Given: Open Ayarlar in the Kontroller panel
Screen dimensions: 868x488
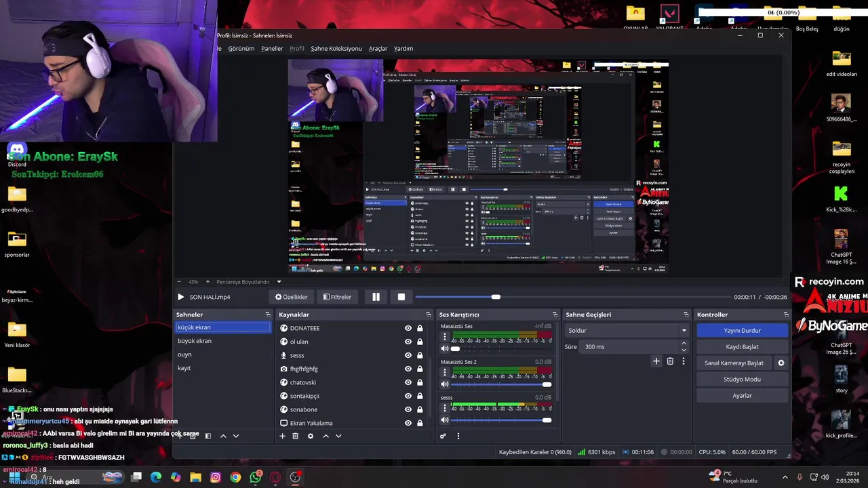Looking at the screenshot, I should pyautogui.click(x=742, y=395).
